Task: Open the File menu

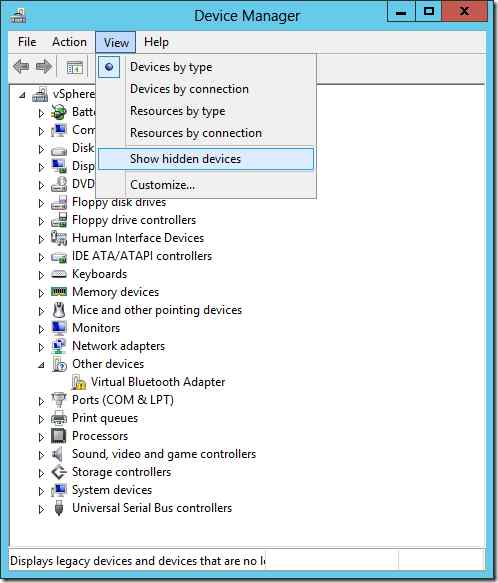Action: coord(27,42)
